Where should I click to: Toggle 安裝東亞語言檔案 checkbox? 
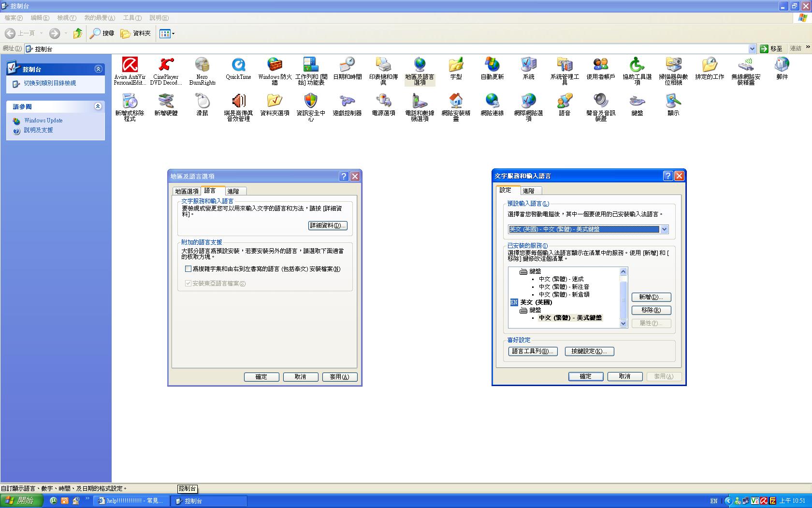[x=188, y=284]
